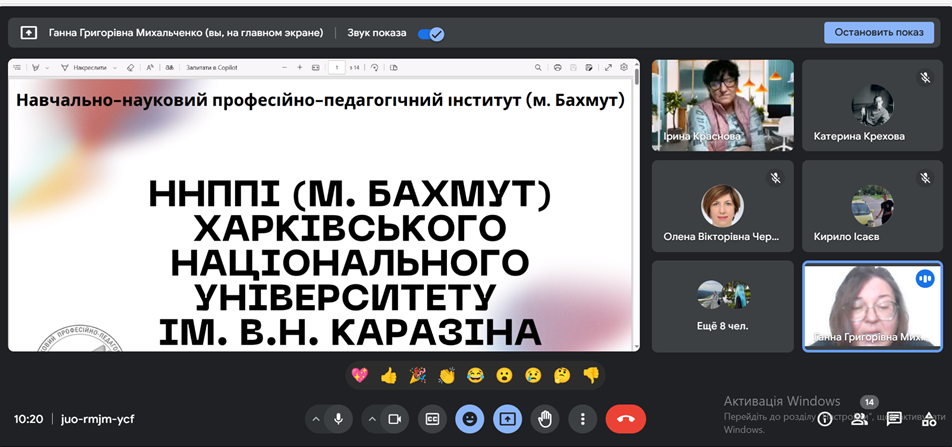This screenshot has width=952, height=447.
Task: Click the read aloud A icon
Action: [150, 67]
